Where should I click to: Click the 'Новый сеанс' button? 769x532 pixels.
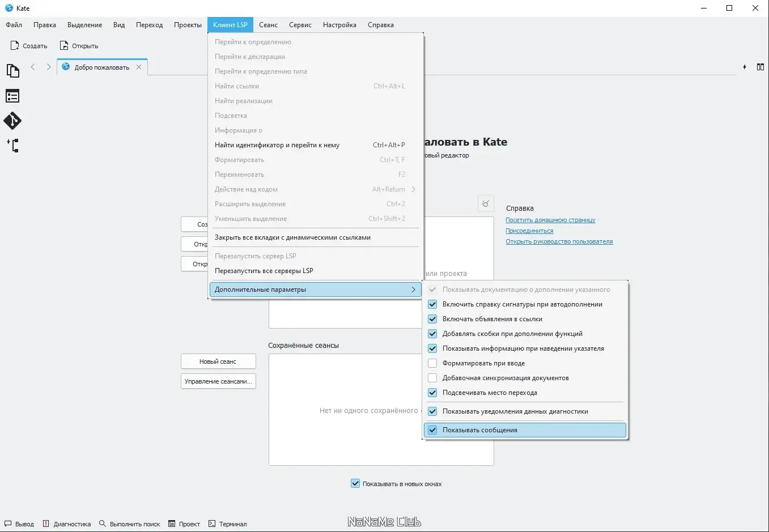coord(218,361)
